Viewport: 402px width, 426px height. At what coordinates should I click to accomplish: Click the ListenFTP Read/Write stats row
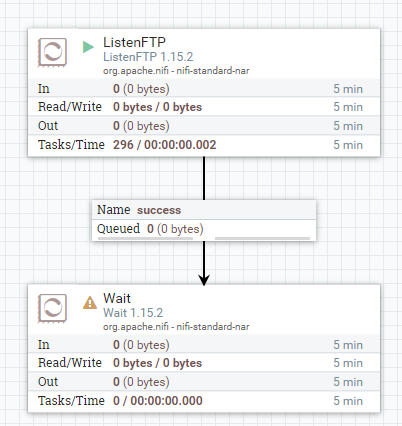coord(204,107)
